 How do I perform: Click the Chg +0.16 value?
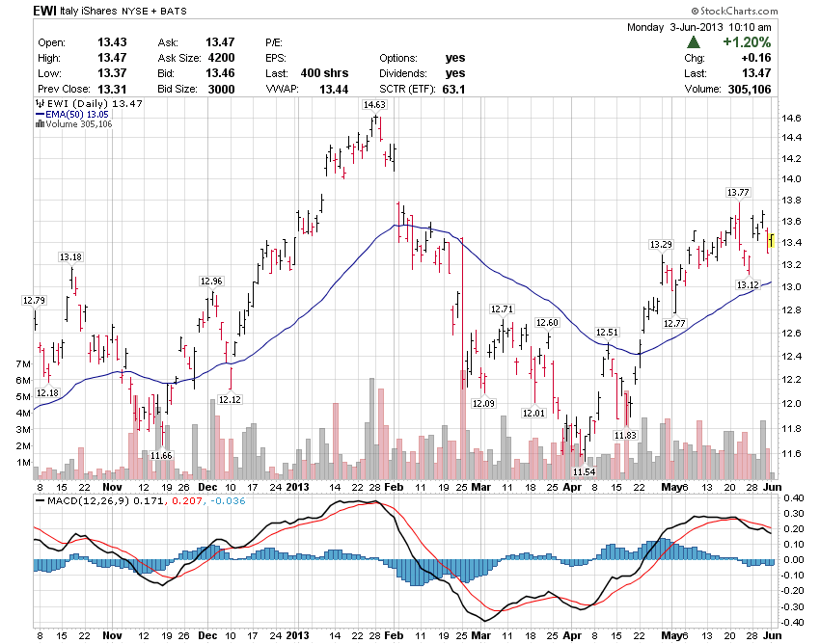click(755, 58)
